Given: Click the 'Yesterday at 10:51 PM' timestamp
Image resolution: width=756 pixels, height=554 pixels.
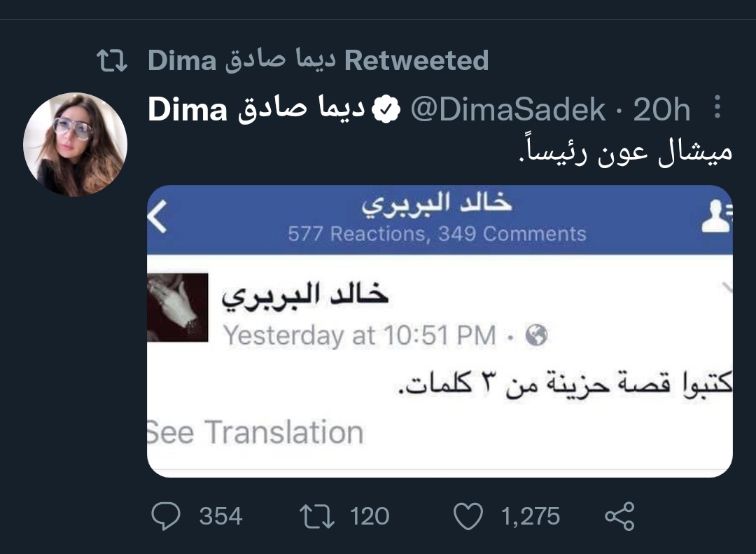Looking at the screenshot, I should 360,335.
